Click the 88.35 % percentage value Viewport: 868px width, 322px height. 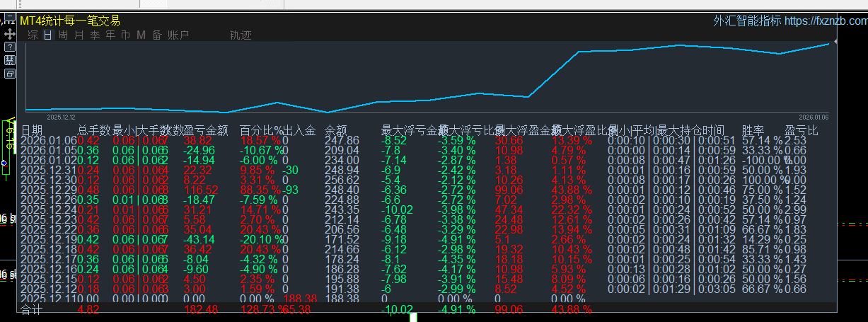pyautogui.click(x=261, y=190)
